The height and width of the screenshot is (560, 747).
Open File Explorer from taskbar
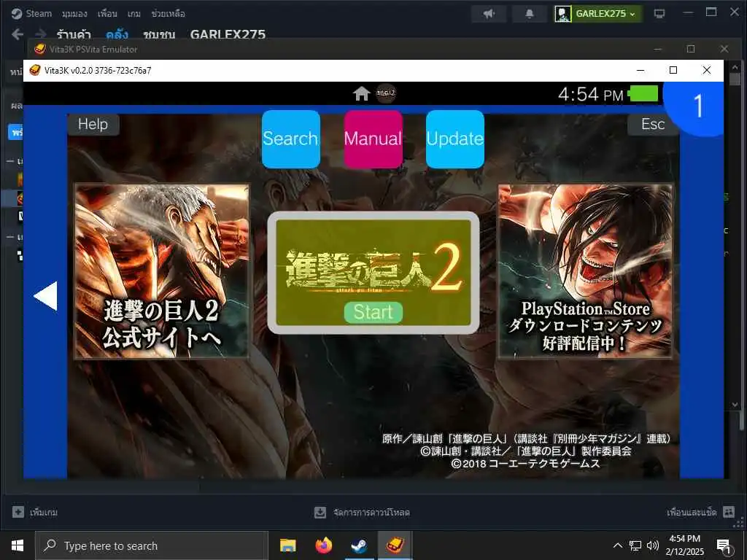[287, 545]
